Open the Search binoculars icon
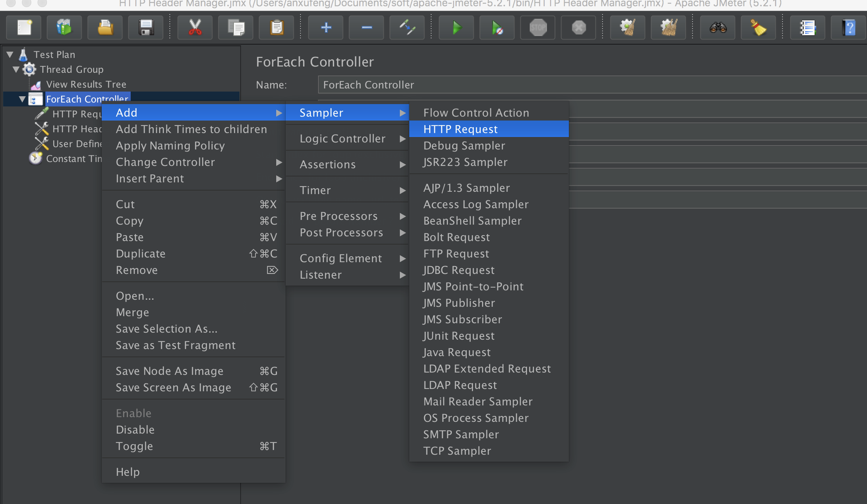The image size is (867, 504). pyautogui.click(x=718, y=28)
